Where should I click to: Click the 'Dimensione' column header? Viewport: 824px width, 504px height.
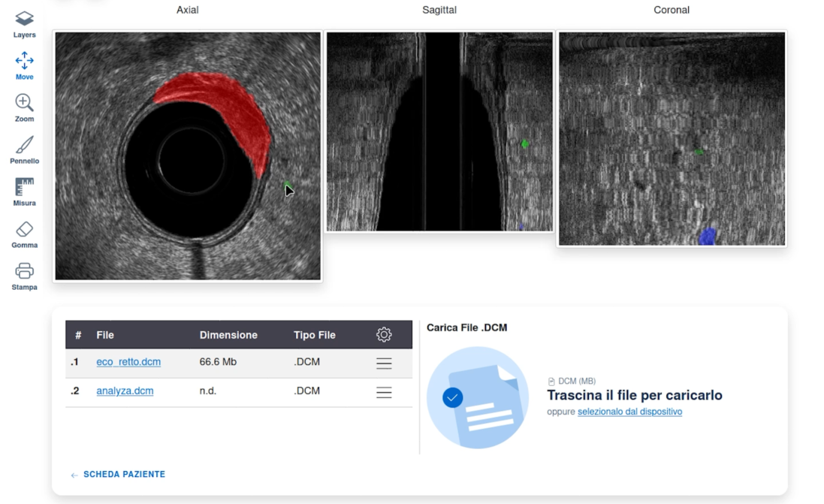click(x=228, y=335)
